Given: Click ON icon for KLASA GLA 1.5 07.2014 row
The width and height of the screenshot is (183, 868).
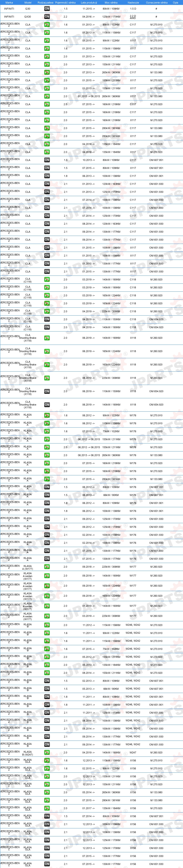Looking at the screenshot, I should (x=47, y=816).
